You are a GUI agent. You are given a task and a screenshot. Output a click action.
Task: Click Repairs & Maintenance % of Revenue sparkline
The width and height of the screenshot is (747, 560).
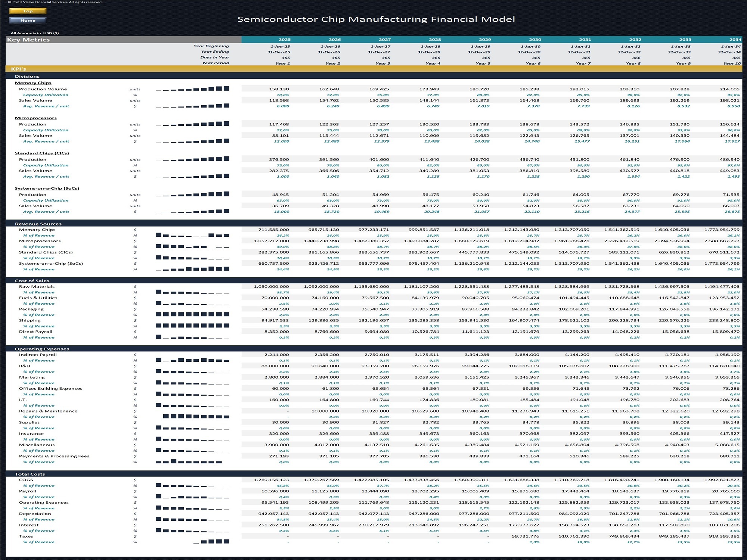[x=196, y=416]
